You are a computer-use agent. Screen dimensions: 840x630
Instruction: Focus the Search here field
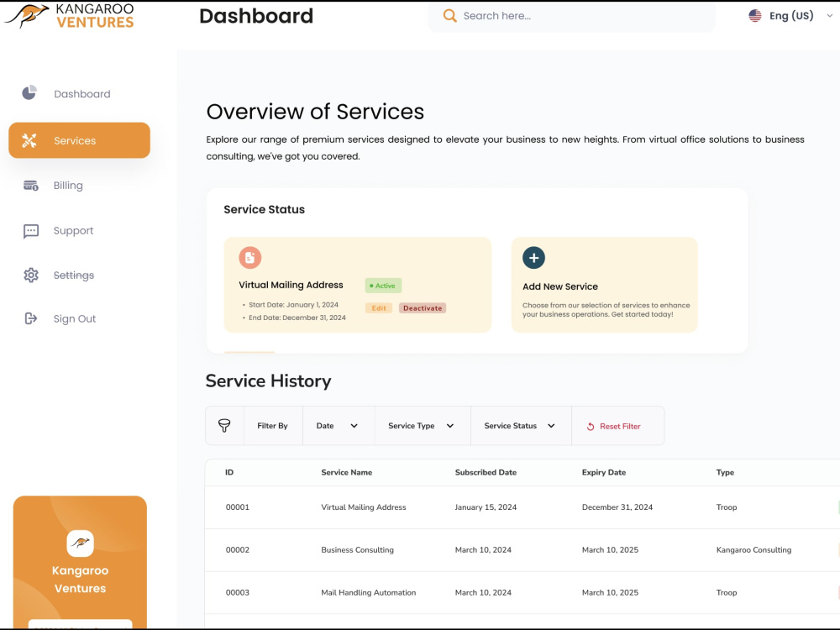coord(571,16)
